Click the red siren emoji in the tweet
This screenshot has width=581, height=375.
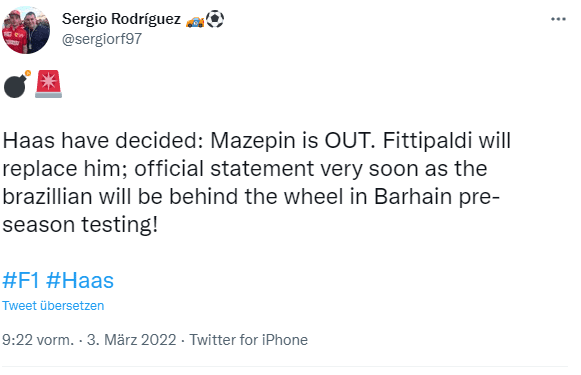click(49, 84)
